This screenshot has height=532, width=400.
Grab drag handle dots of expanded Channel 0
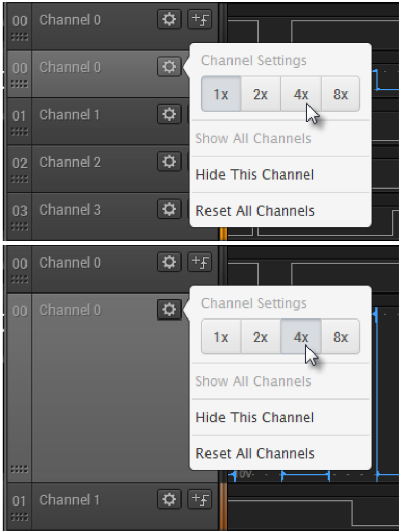[x=19, y=469]
